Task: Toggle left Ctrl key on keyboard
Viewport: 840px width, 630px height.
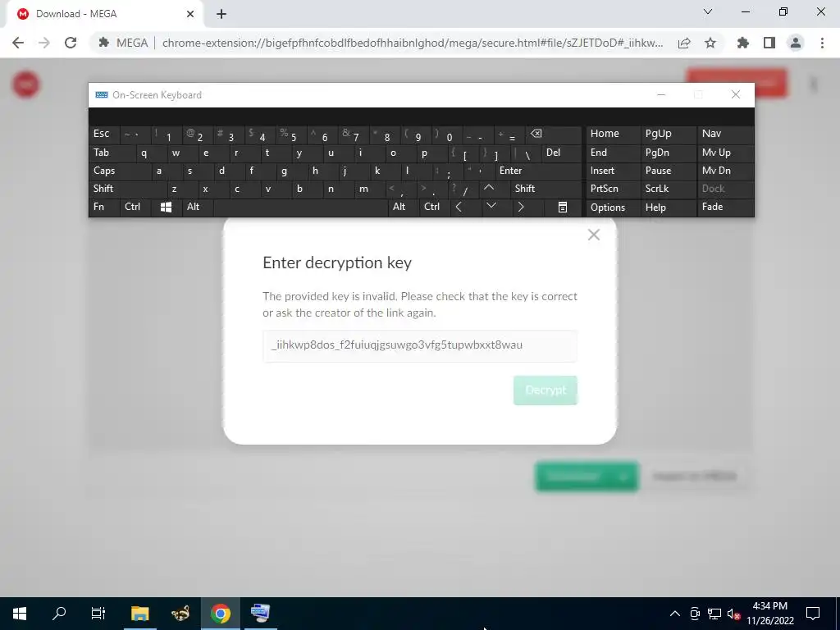Action: coord(135,207)
